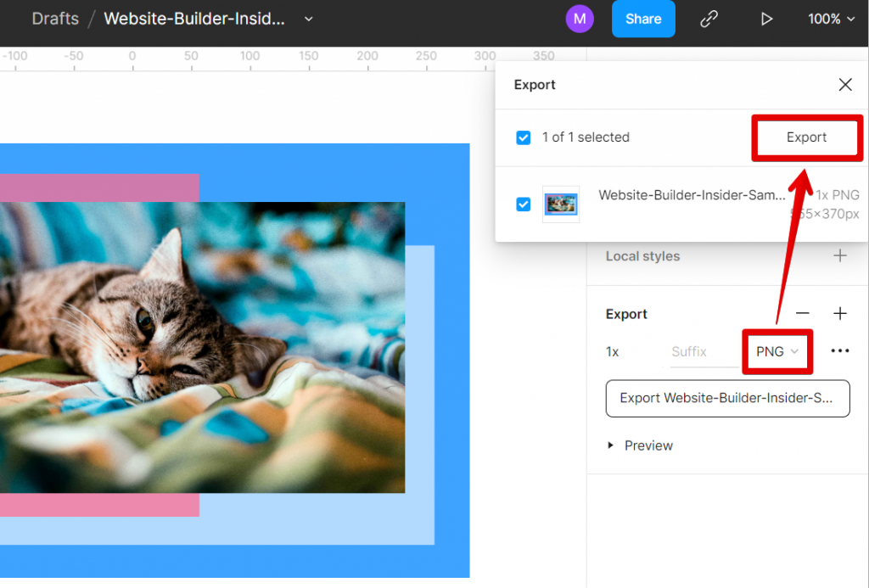Click the purple M user avatar
869x588 pixels.
pyautogui.click(x=579, y=19)
